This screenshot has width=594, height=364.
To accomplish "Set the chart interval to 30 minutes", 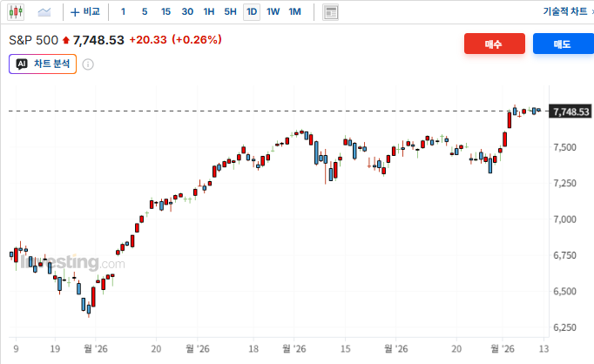I will tap(187, 12).
